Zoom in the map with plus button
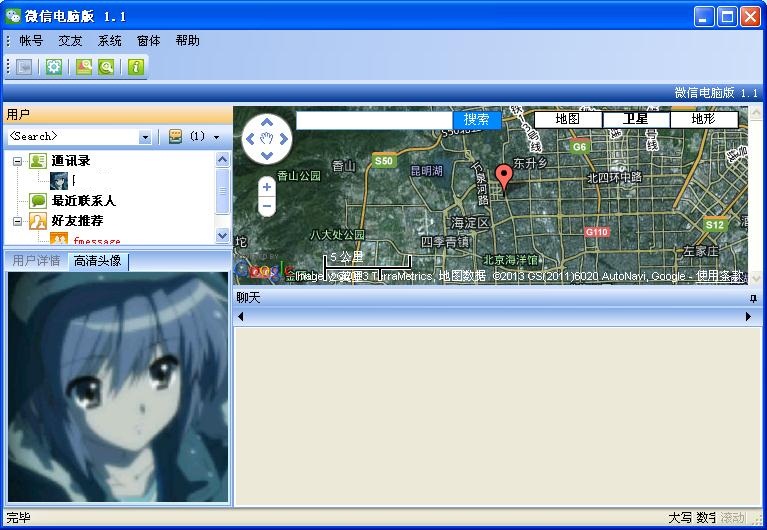This screenshot has width=767, height=530. click(x=267, y=186)
